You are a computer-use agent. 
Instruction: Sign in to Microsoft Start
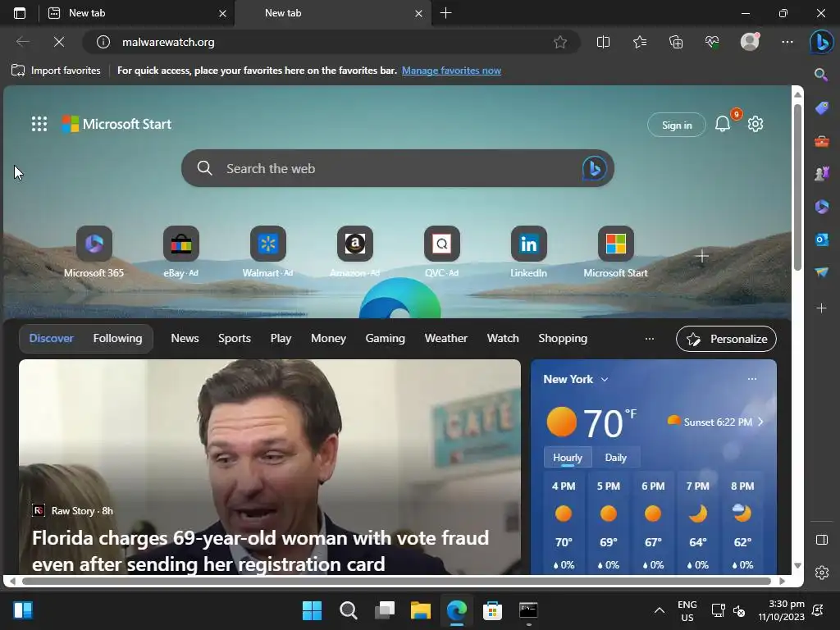pos(677,125)
